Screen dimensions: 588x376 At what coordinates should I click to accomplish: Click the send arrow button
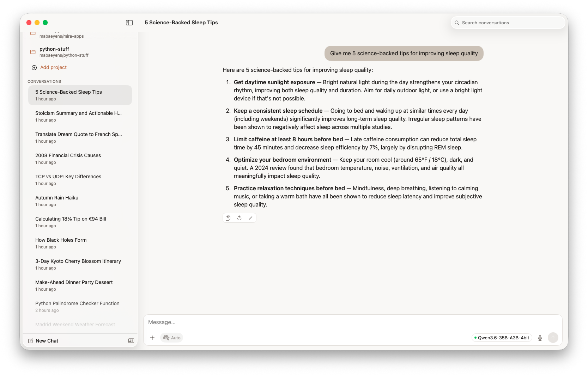pyautogui.click(x=553, y=338)
